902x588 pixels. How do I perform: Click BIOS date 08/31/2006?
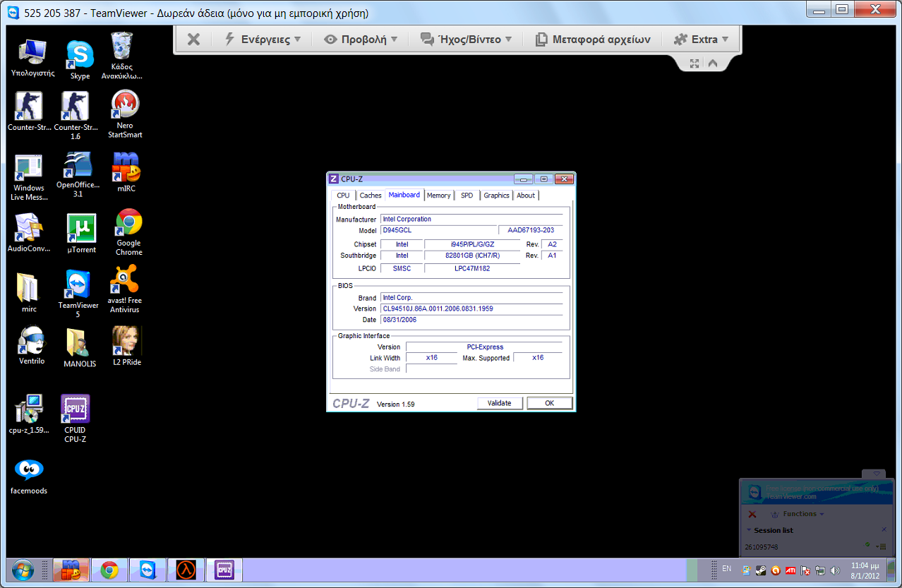pyautogui.click(x=471, y=320)
